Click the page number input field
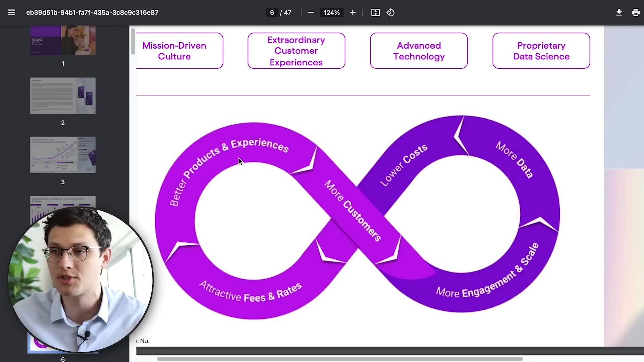The width and height of the screenshot is (644, 362). coord(272,12)
